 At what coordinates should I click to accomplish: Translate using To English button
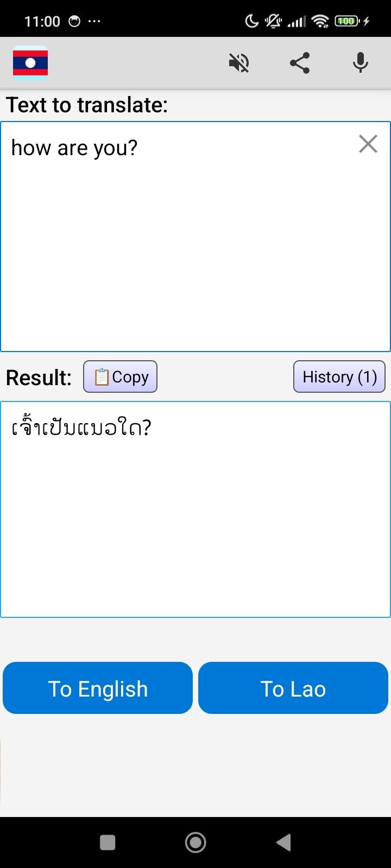(x=98, y=688)
